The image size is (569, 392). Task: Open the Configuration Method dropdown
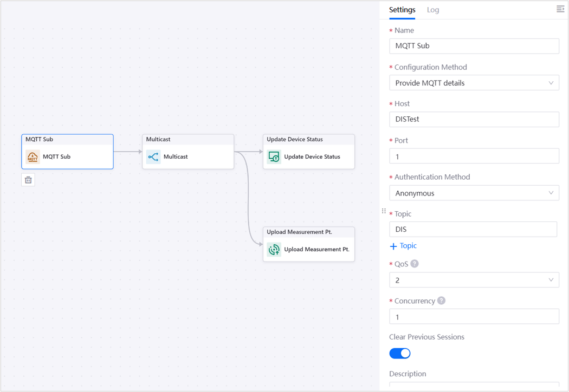coord(474,83)
